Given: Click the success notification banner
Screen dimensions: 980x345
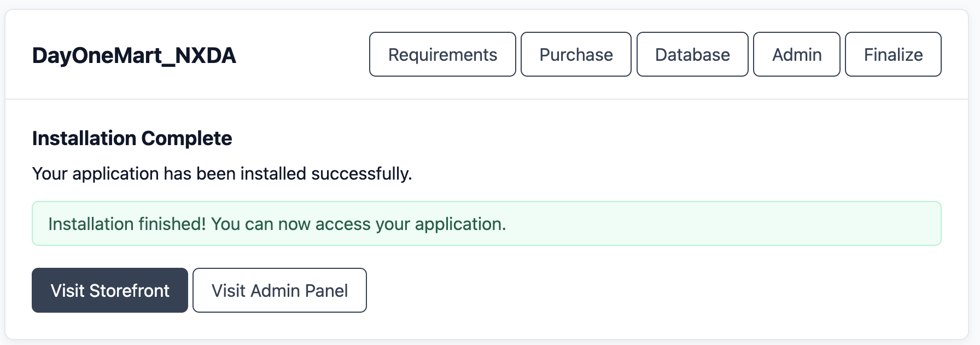Looking at the screenshot, I should [486, 223].
